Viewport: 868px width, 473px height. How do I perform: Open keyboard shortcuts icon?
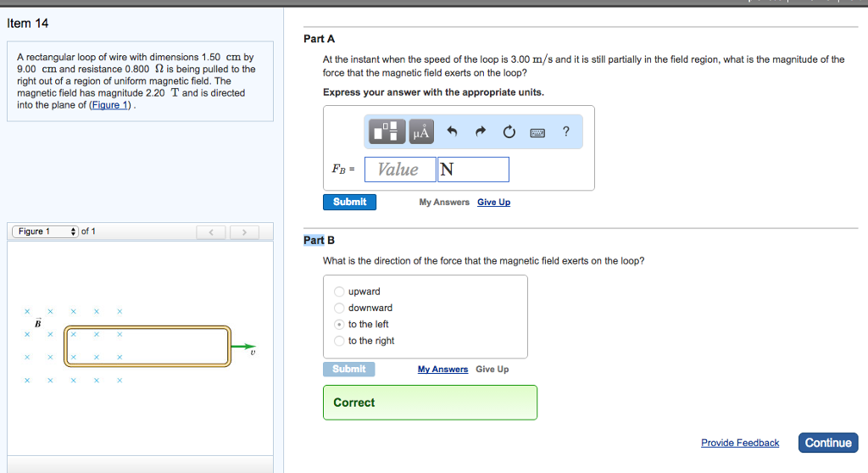coord(537,132)
